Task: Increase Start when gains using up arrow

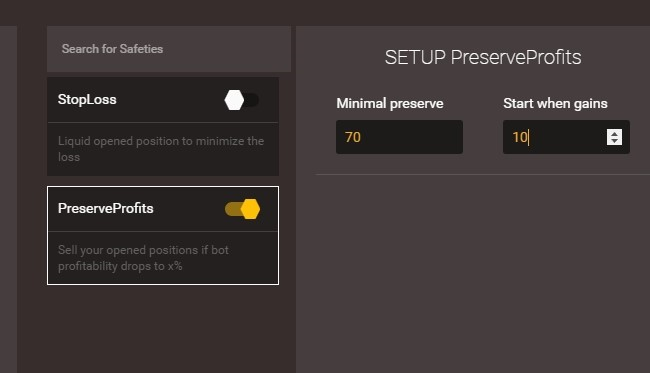Action: pos(614,133)
